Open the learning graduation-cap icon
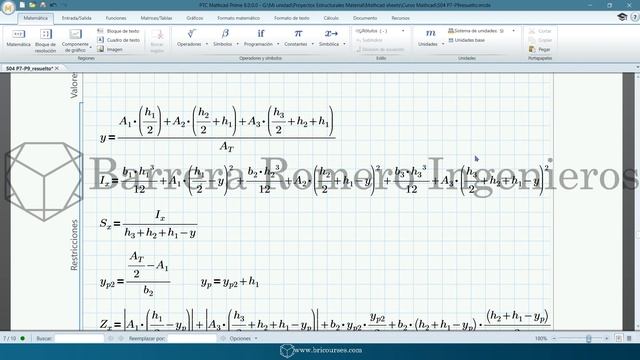This screenshot has width=640, height=360. pos(622,17)
